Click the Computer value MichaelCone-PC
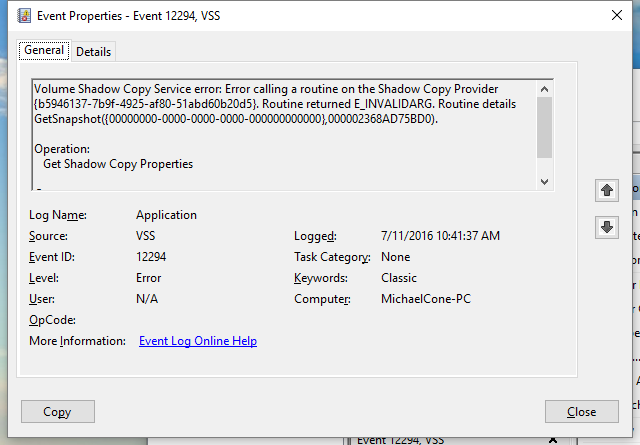640x445 pixels. (x=427, y=299)
